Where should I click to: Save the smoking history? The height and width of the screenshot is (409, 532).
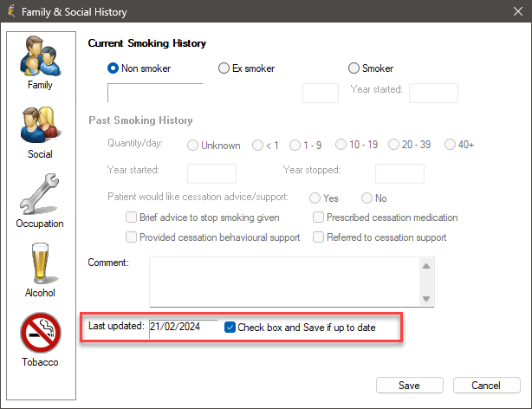tap(410, 386)
